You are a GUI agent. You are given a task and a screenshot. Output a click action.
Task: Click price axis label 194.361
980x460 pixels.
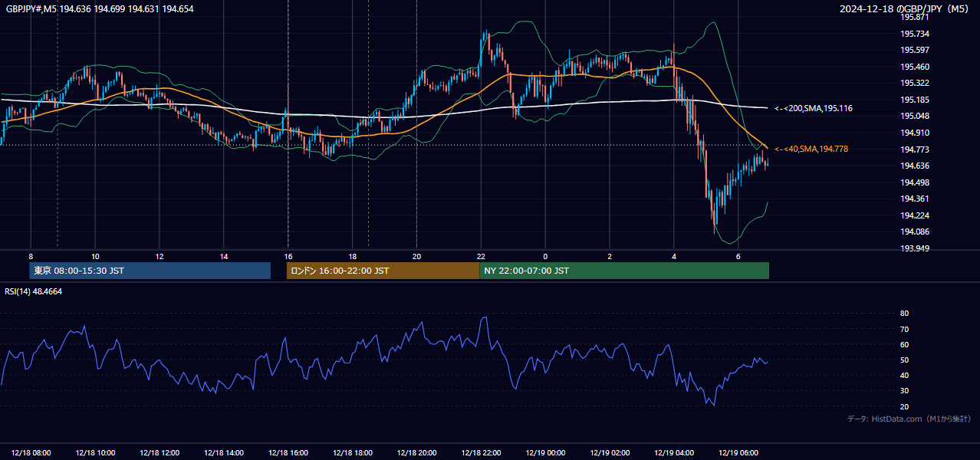point(915,199)
